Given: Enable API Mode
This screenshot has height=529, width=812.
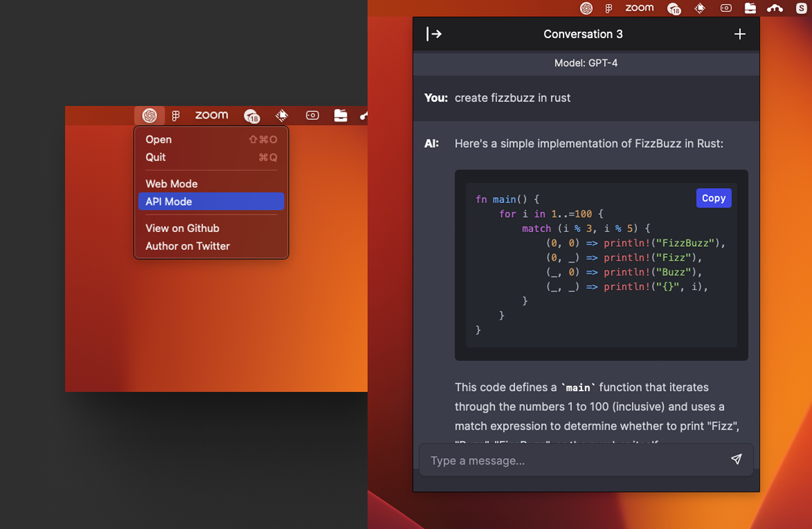Looking at the screenshot, I should [168, 201].
